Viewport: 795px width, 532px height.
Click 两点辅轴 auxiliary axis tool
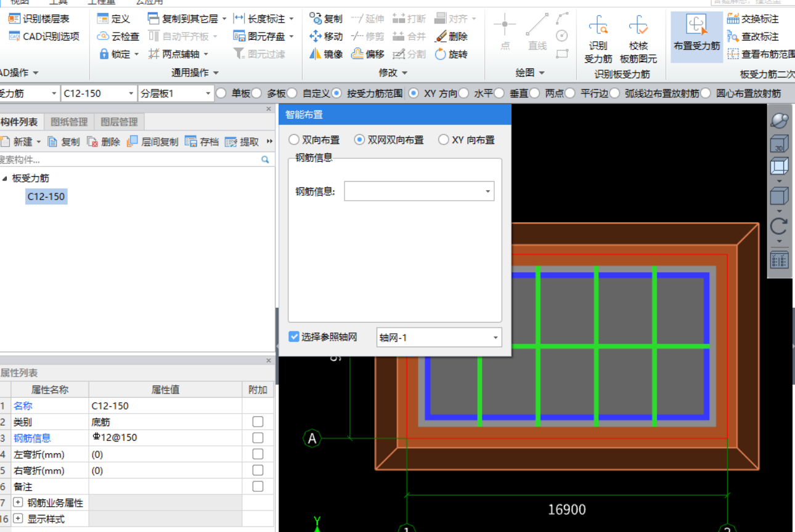click(178, 54)
